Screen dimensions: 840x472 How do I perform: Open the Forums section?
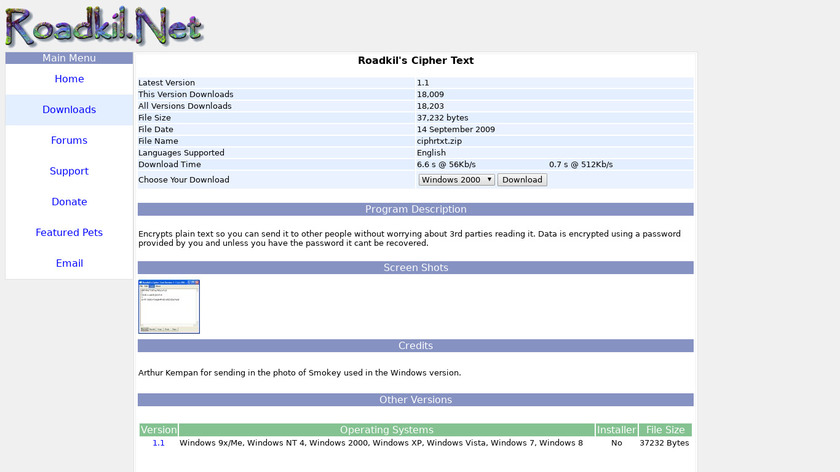coord(69,141)
